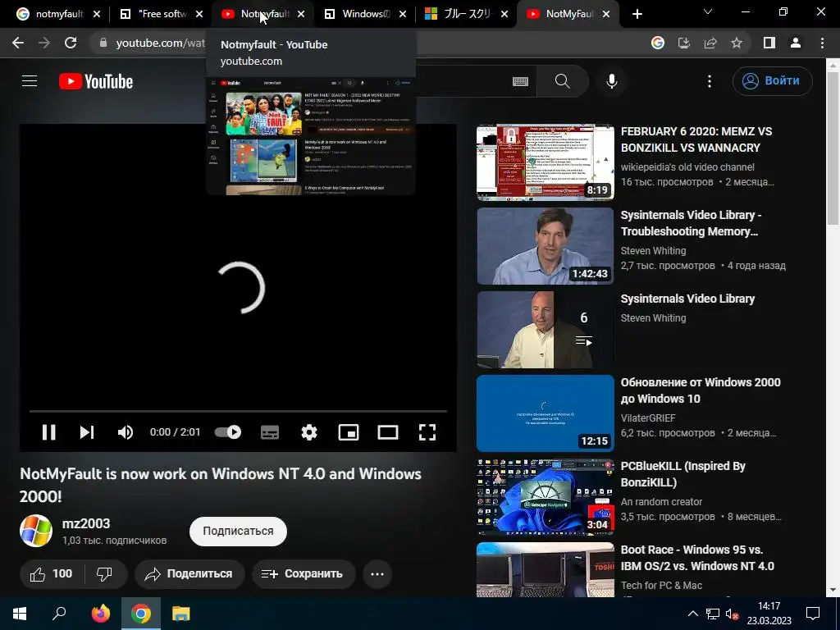Screen dimensions: 840x630
Task: Switch to the Notmyfault YouTube tab
Action: (x=265, y=14)
